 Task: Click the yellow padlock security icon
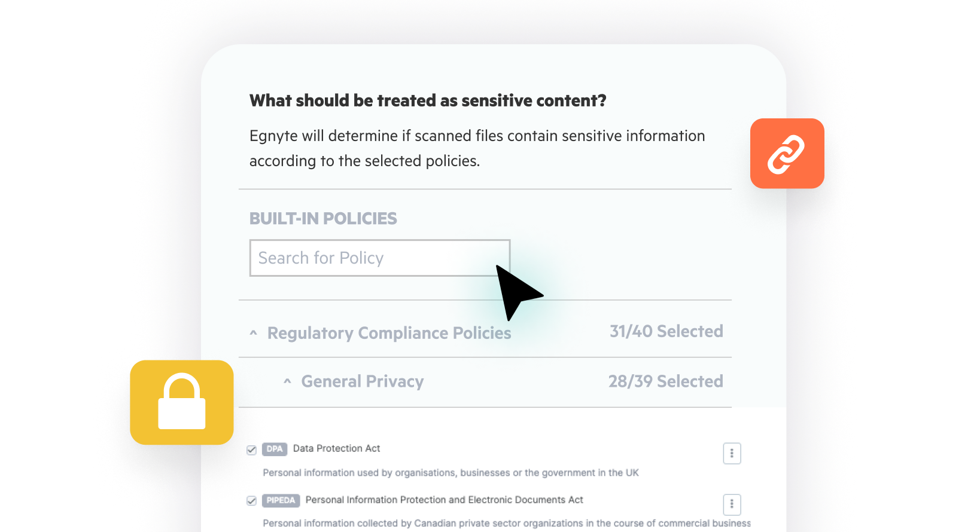tap(181, 402)
